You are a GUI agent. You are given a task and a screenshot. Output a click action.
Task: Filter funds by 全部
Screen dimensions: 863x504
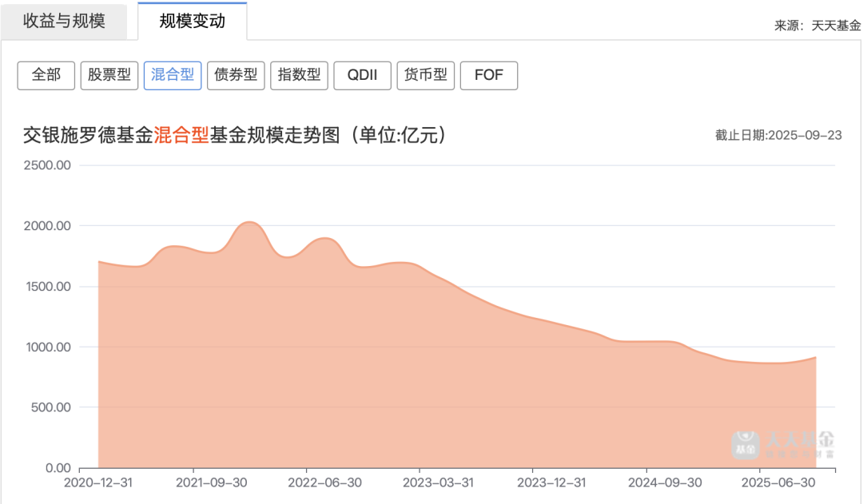pos(46,75)
